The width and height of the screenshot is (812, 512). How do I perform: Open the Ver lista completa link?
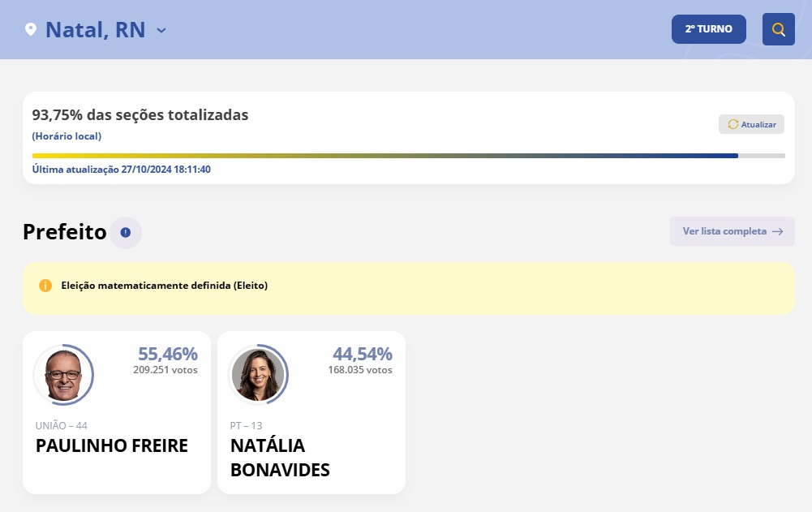[733, 231]
